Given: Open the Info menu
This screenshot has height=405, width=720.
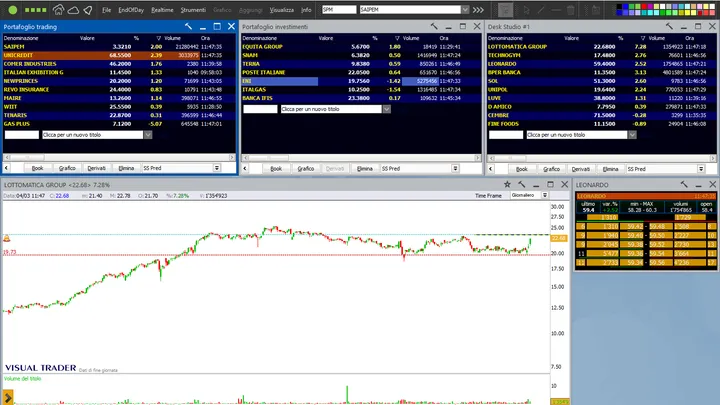Looking at the screenshot, I should click(306, 10).
